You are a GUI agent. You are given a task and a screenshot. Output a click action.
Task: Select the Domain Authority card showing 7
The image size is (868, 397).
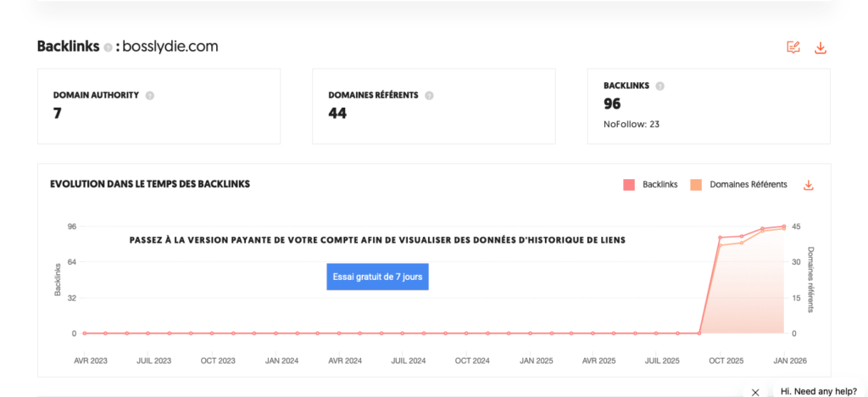159,107
